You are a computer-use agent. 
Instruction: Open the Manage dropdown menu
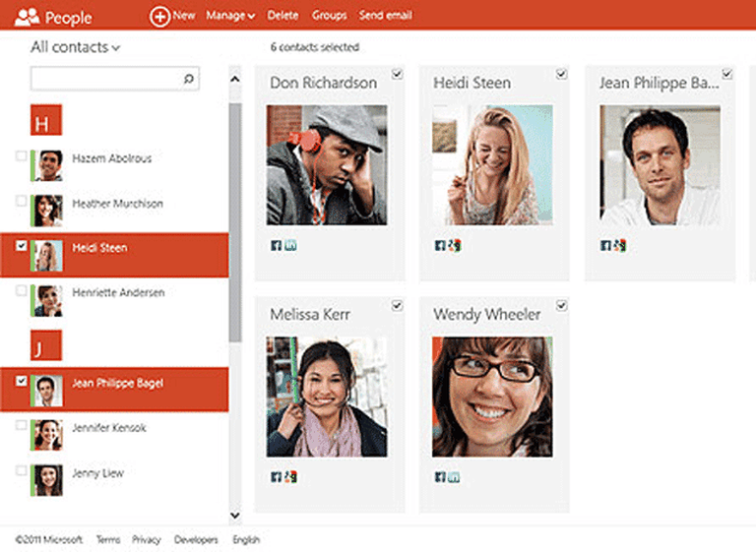[x=230, y=16]
